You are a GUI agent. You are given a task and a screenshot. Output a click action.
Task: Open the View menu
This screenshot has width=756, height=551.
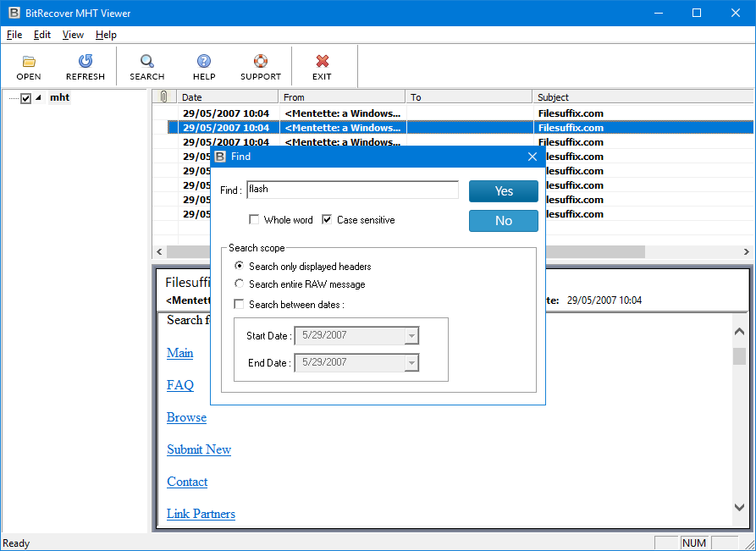(73, 35)
